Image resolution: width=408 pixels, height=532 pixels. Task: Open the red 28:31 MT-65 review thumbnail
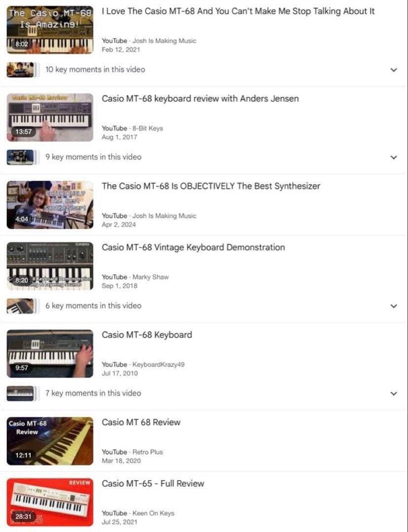click(50, 502)
